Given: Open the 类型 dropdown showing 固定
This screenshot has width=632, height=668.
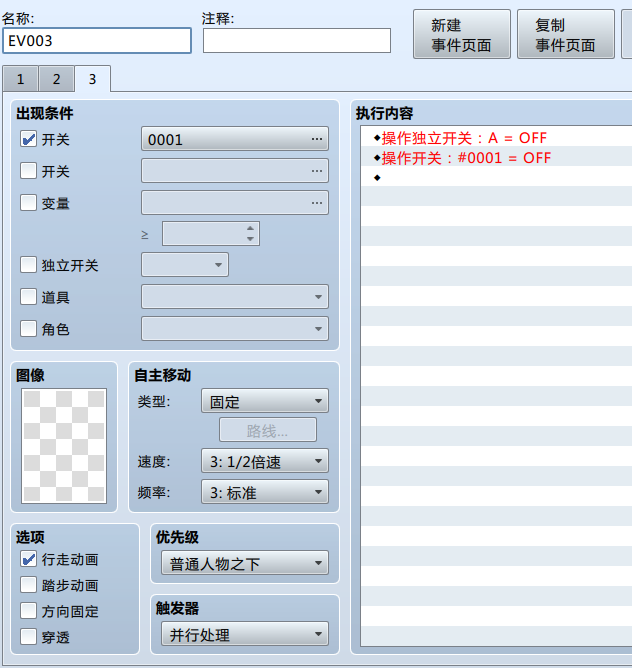Looking at the screenshot, I should [265, 401].
